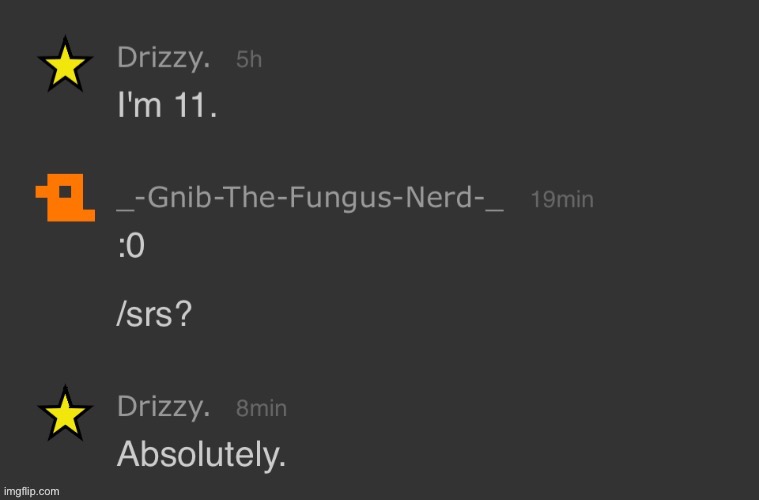Click the imgflip.com watermark
759x500 pixels.
click(31, 491)
